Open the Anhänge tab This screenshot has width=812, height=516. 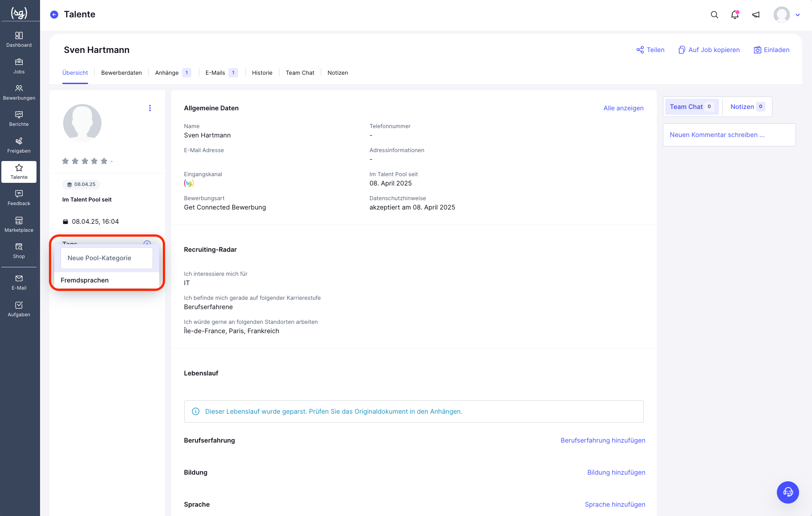click(x=173, y=73)
